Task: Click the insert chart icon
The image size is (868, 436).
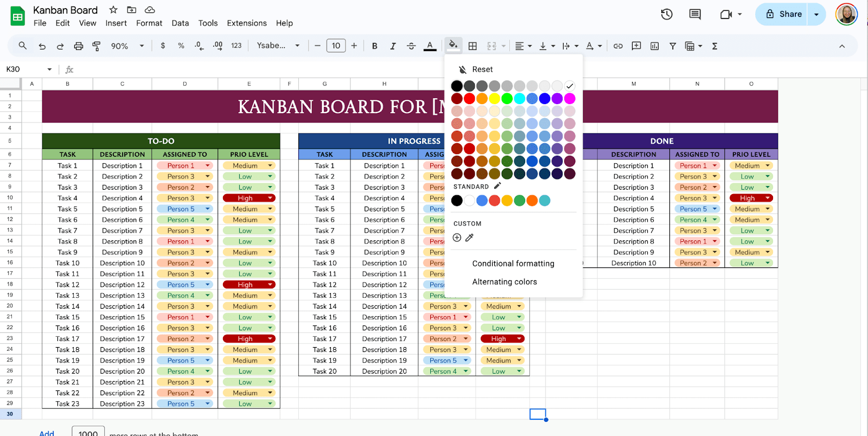Action: (654, 46)
